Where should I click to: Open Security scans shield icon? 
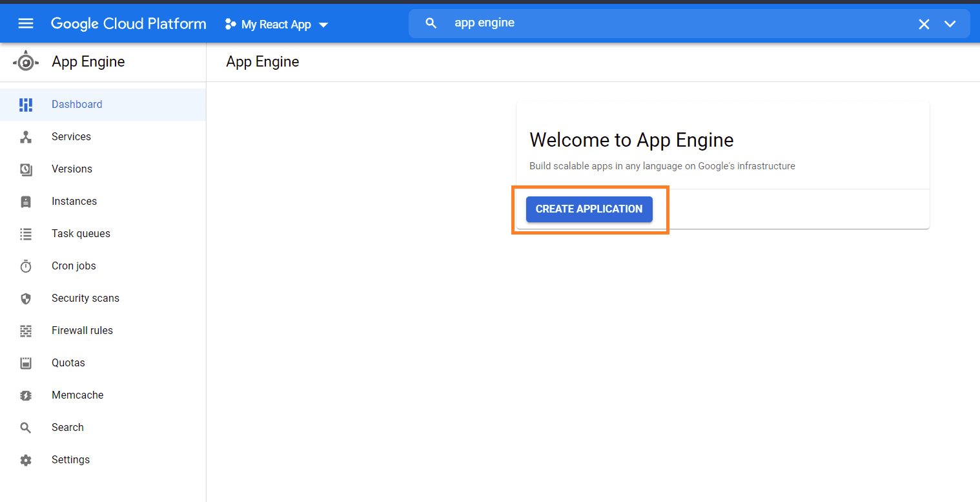pyautogui.click(x=26, y=298)
